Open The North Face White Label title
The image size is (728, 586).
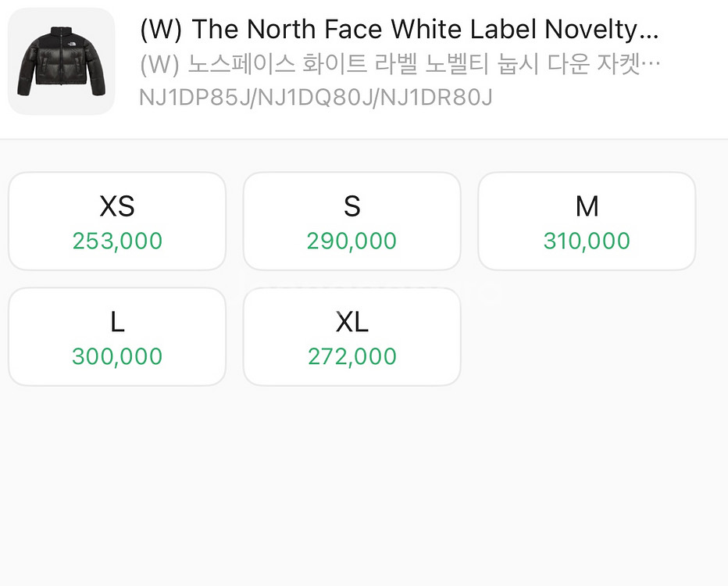(399, 30)
